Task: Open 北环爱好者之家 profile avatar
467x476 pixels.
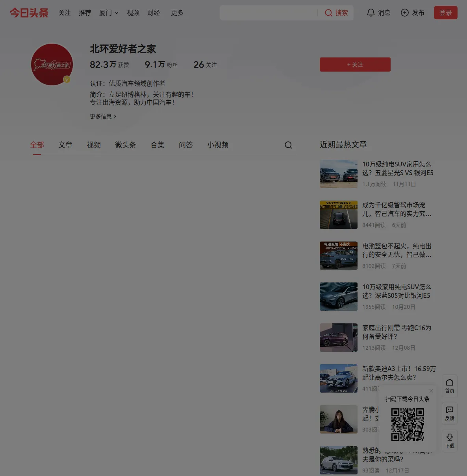Action: (52, 65)
